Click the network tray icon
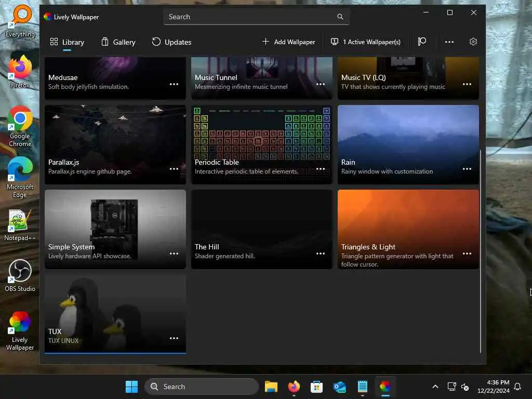The height and width of the screenshot is (399, 532). click(451, 387)
